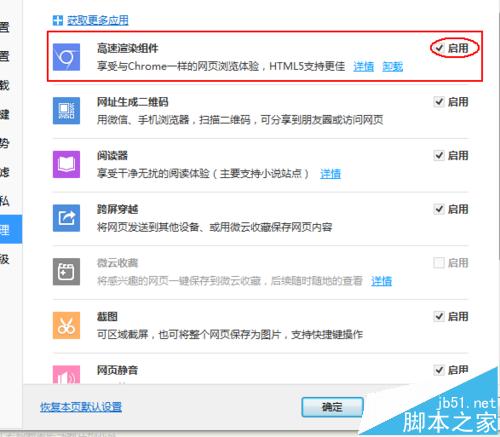Screen dimensions: 500x437
Task: Click 恢复本页默认设置 link
Action: [x=81, y=407]
